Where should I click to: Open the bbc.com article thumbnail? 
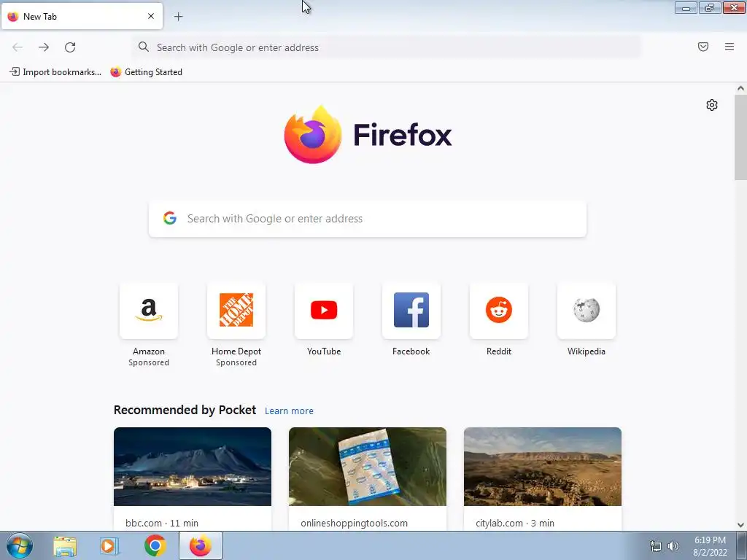[x=193, y=467]
